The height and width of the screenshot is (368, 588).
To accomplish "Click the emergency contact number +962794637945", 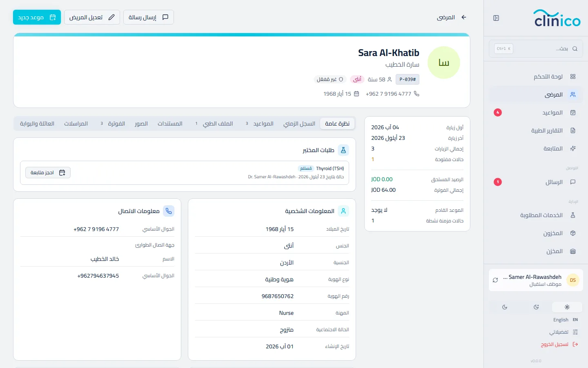I will [98, 276].
